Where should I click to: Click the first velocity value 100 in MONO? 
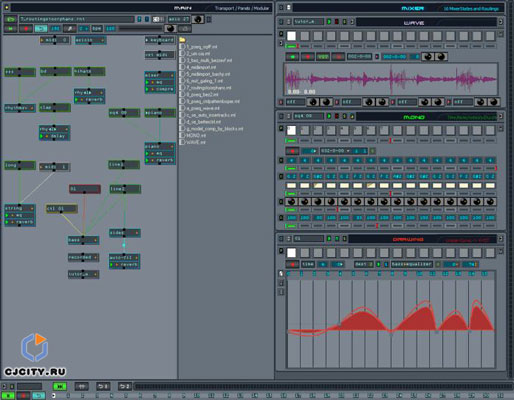coord(291,218)
